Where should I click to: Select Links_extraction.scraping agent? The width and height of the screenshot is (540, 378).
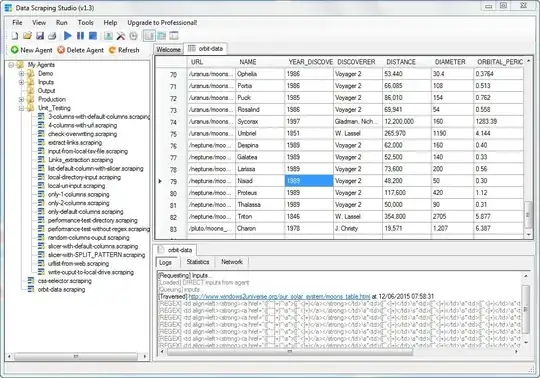click(80, 160)
